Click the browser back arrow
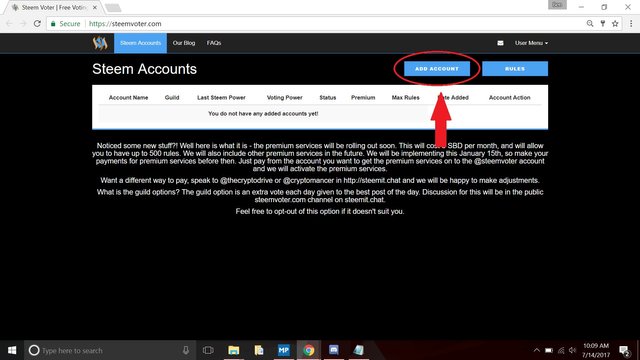The image size is (640, 360). point(9,24)
